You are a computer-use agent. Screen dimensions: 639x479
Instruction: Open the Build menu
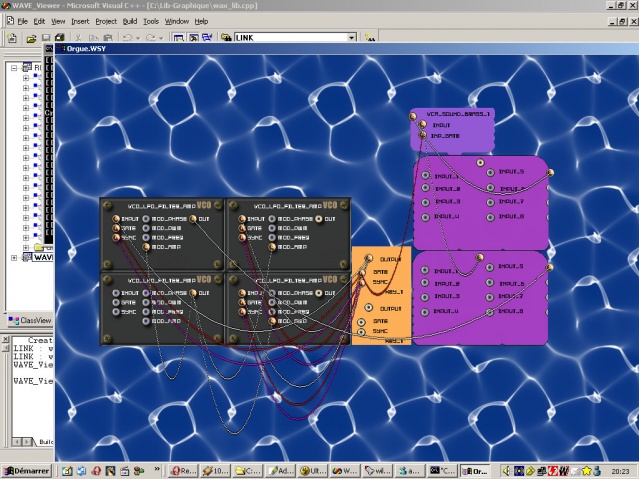tap(130, 20)
